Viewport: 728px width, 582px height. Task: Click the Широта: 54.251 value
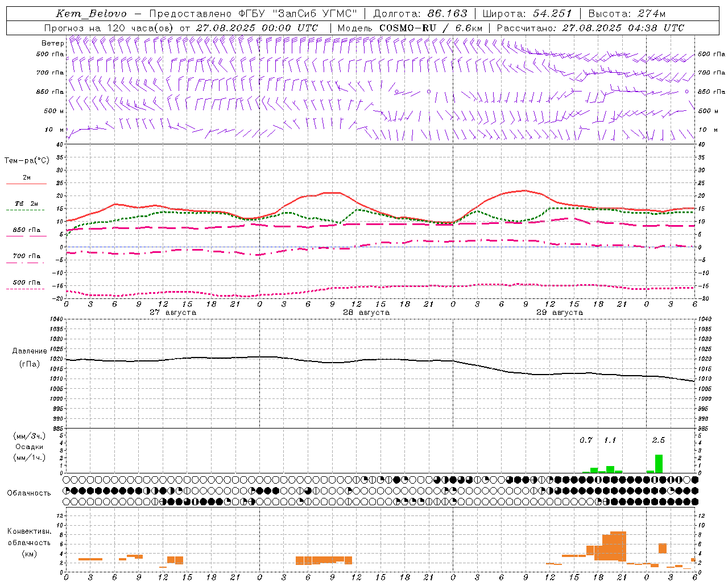click(x=527, y=14)
